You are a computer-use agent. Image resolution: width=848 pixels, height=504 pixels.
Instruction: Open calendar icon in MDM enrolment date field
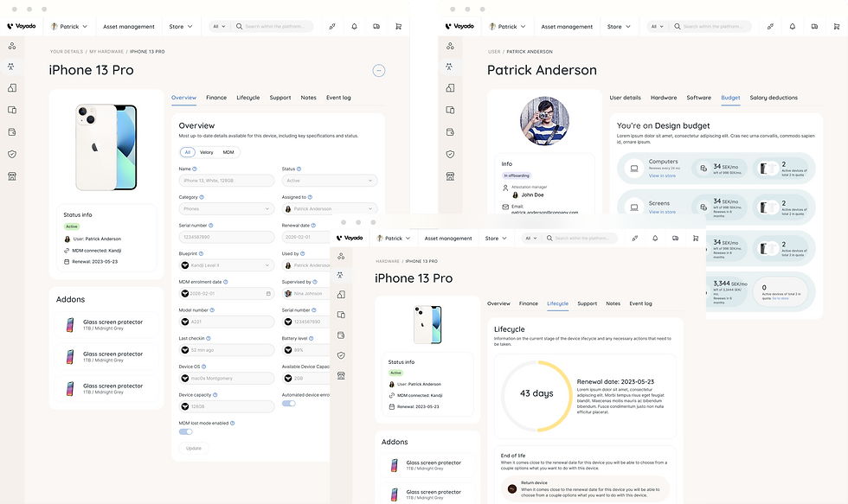(x=268, y=293)
